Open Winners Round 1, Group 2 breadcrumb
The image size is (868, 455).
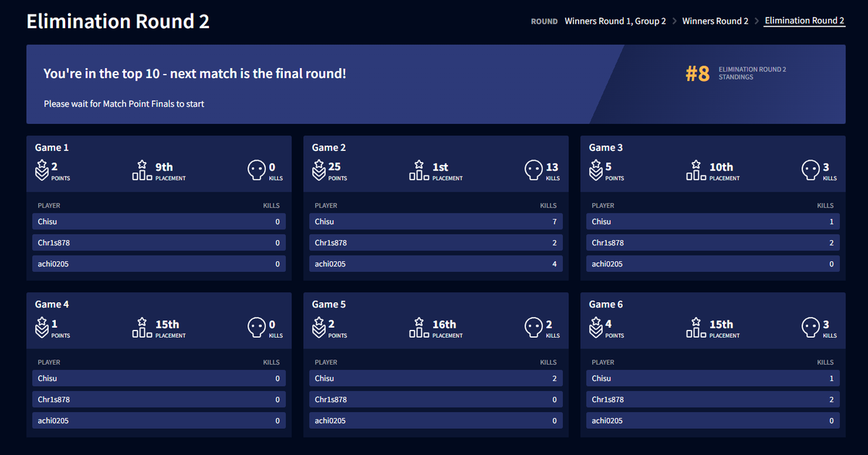[x=616, y=21]
